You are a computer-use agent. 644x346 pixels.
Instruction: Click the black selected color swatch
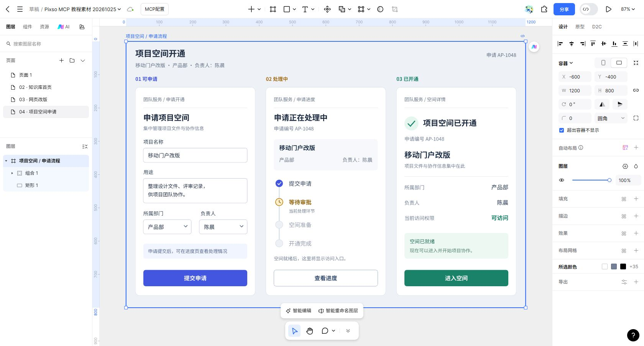click(x=623, y=267)
